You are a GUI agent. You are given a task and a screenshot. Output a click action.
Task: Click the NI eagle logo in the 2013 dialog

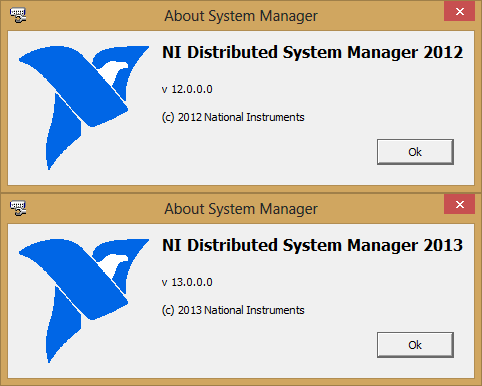coord(84,301)
